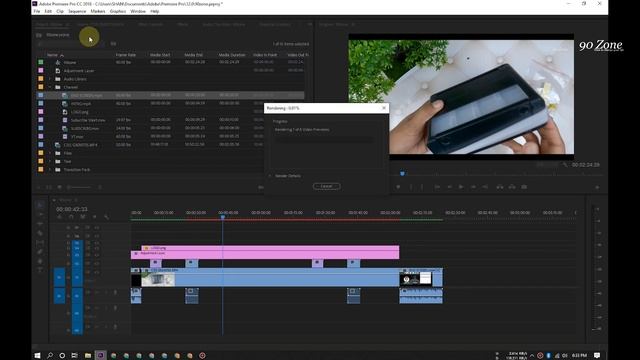Open the Window menu
640x360 pixels.
[138, 11]
